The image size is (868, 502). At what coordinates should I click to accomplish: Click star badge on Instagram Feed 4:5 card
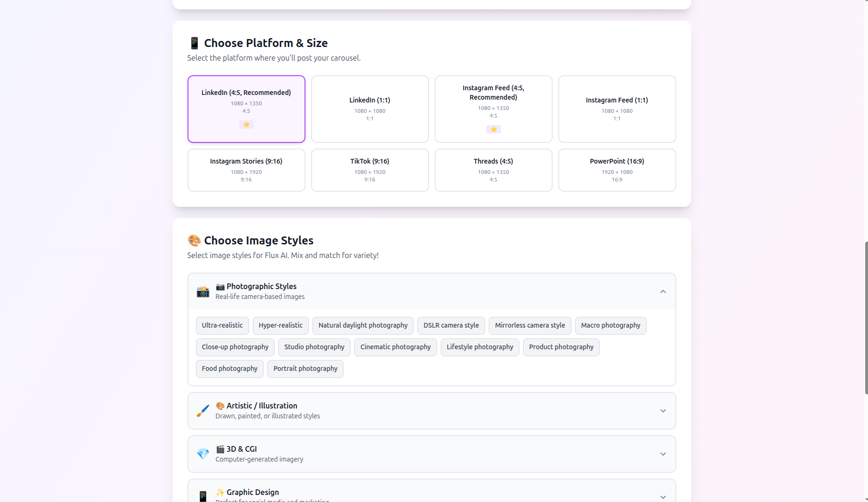(493, 129)
